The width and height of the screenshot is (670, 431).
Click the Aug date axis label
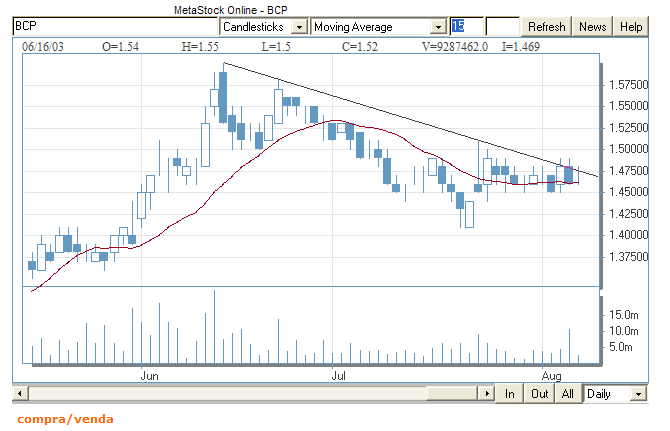coord(552,376)
